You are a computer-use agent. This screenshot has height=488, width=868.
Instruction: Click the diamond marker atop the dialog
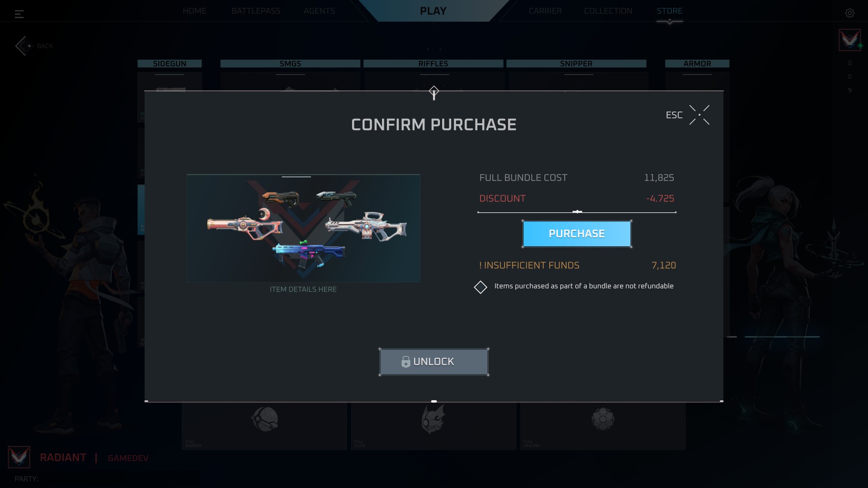(x=434, y=93)
